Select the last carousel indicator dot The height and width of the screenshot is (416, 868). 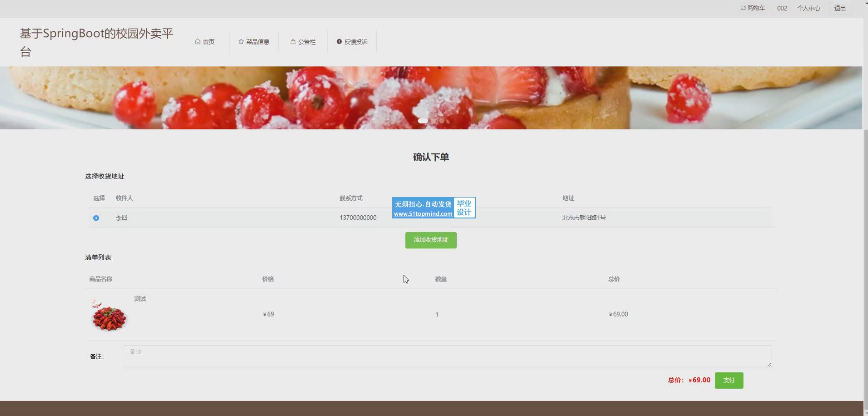click(x=442, y=121)
